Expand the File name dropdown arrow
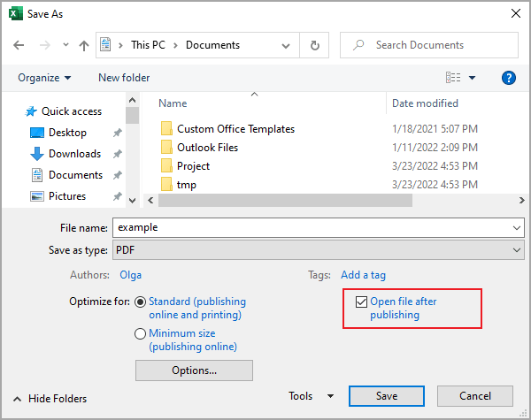This screenshot has width=531, height=420. pos(517,228)
